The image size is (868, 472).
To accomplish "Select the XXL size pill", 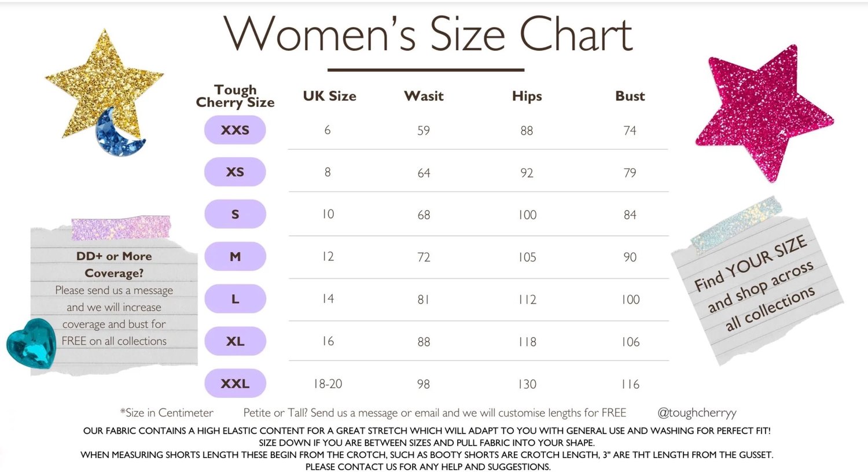I will pos(235,384).
